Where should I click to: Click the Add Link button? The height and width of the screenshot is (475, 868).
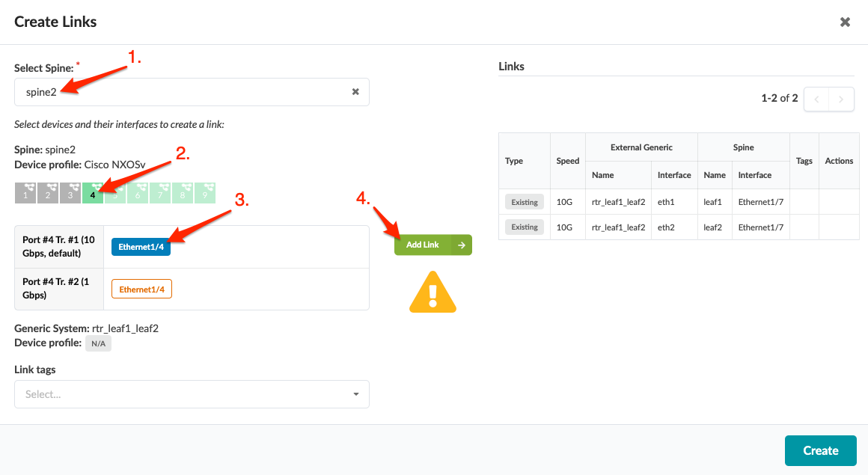(433, 245)
